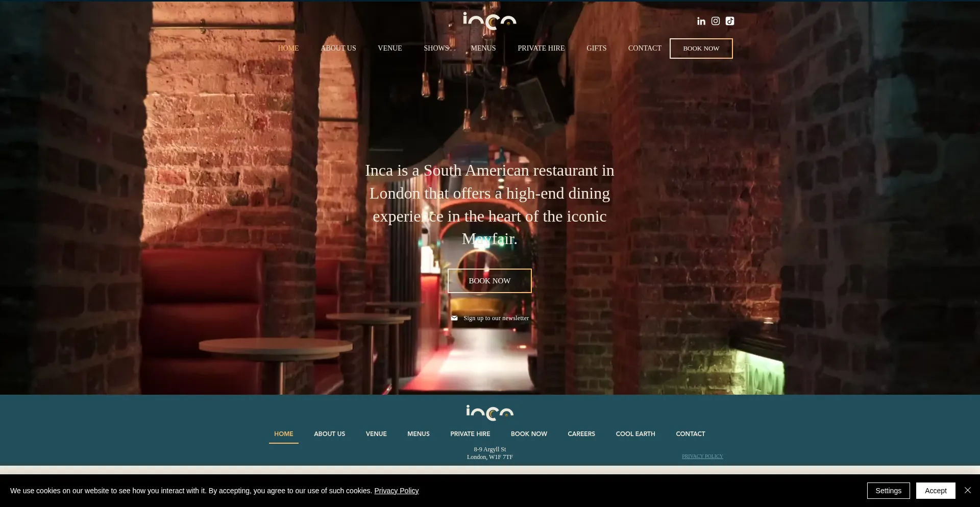Go to Menus in the top navigation
The height and width of the screenshot is (507, 980).
point(483,48)
